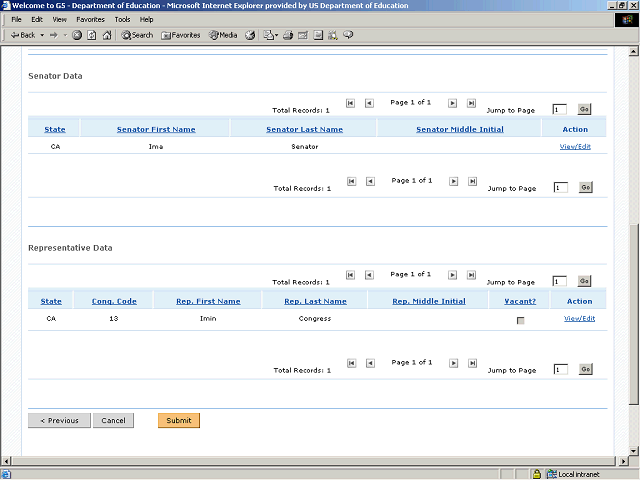The width and height of the screenshot is (640, 480).
Task: Click the Print icon in the toolbar
Action: pos(288,35)
